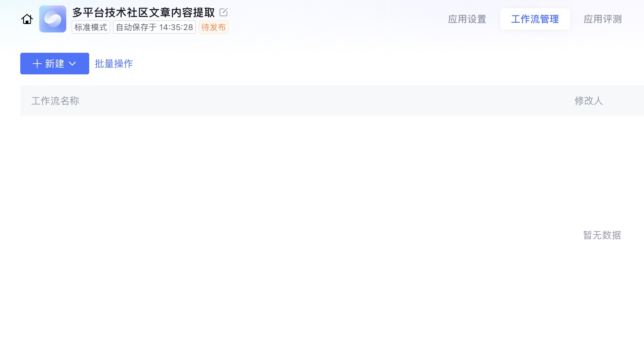This screenshot has width=644, height=349.
Task: Click the orange 待发布 status tag
Action: [x=214, y=27]
